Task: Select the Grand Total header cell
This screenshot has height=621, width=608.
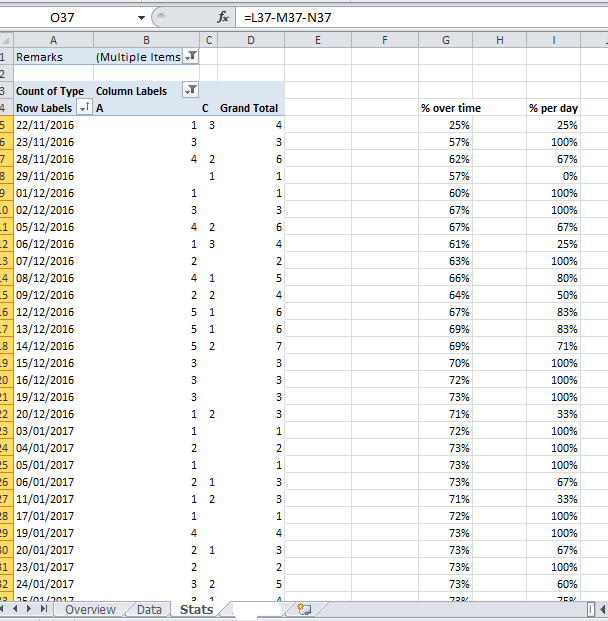Action: 251,108
